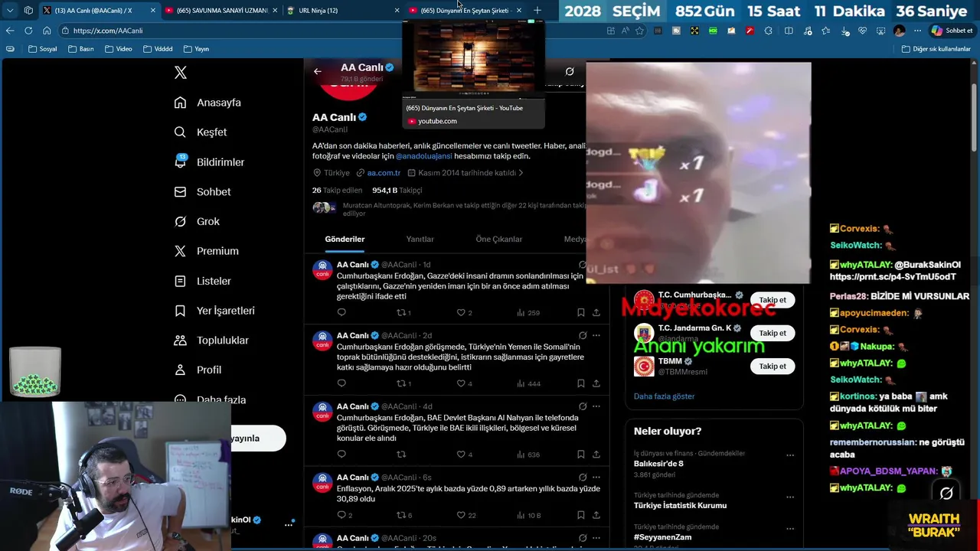Open browser tab list dropdown arrow
This screenshot has width=980, height=551.
coord(10,10)
